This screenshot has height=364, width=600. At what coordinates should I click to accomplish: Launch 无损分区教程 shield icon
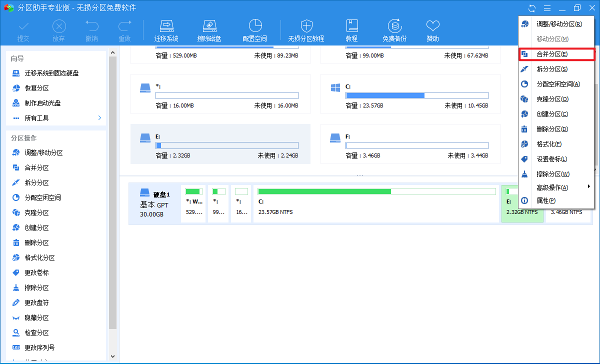click(306, 30)
